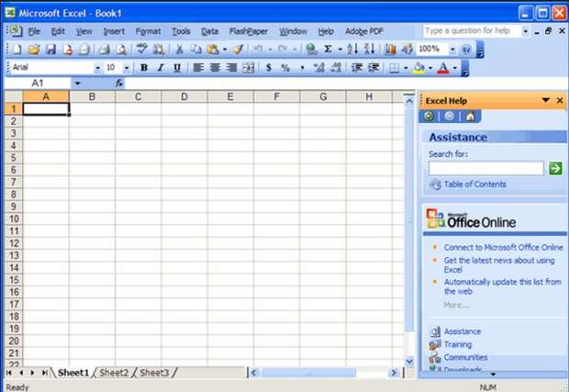
Task: Click Connect to Microsoft Office Online
Action: 503,248
